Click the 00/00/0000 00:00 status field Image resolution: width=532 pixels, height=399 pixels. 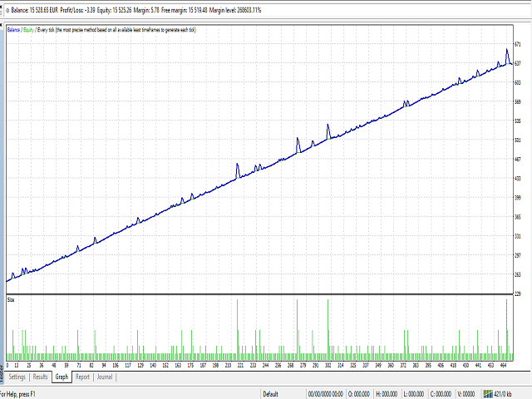tap(325, 394)
